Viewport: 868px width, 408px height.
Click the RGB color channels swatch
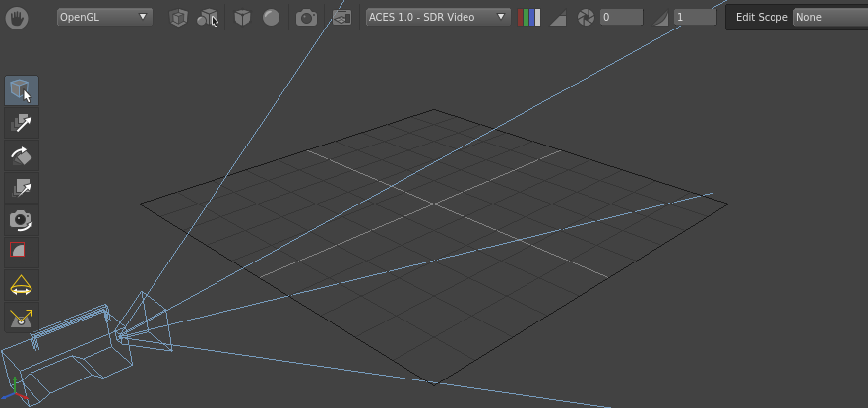[529, 17]
